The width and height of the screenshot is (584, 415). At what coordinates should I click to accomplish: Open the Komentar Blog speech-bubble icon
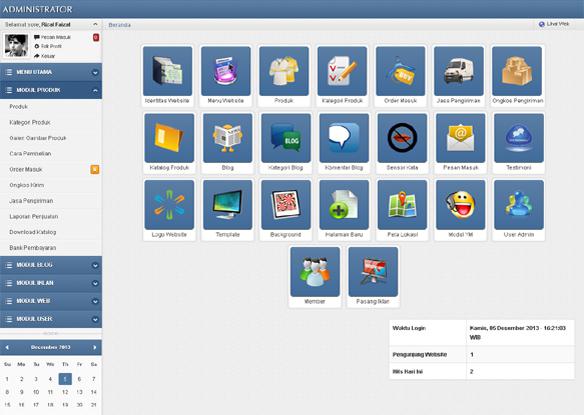point(344,138)
